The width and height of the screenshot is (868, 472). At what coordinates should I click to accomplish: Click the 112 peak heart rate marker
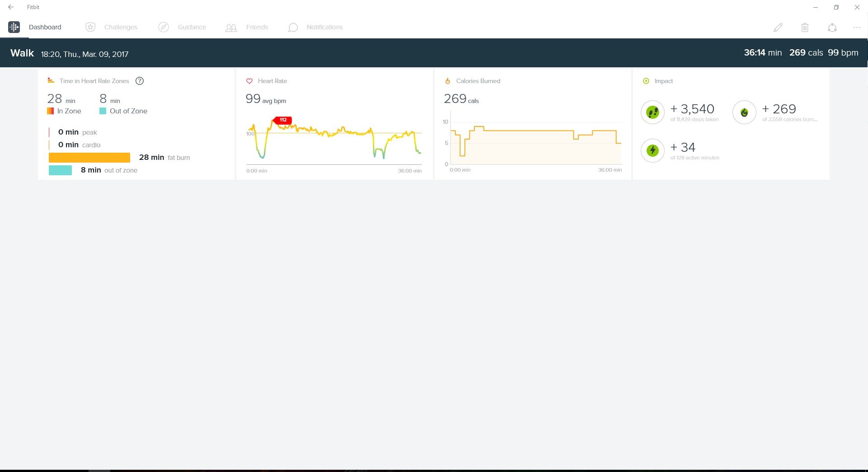[283, 120]
